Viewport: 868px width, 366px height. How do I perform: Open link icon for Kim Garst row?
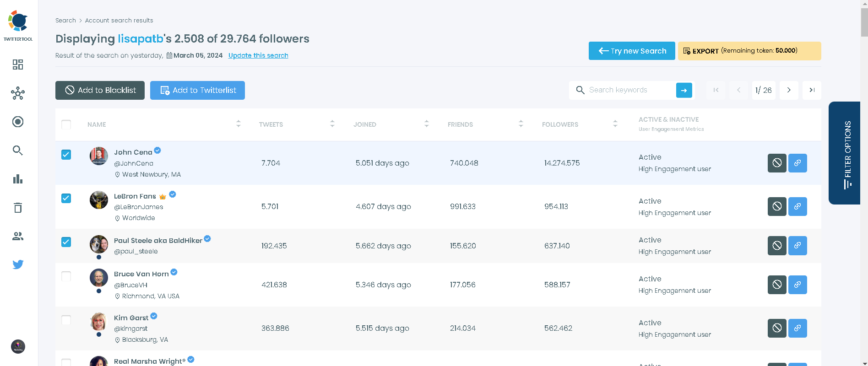[797, 328]
